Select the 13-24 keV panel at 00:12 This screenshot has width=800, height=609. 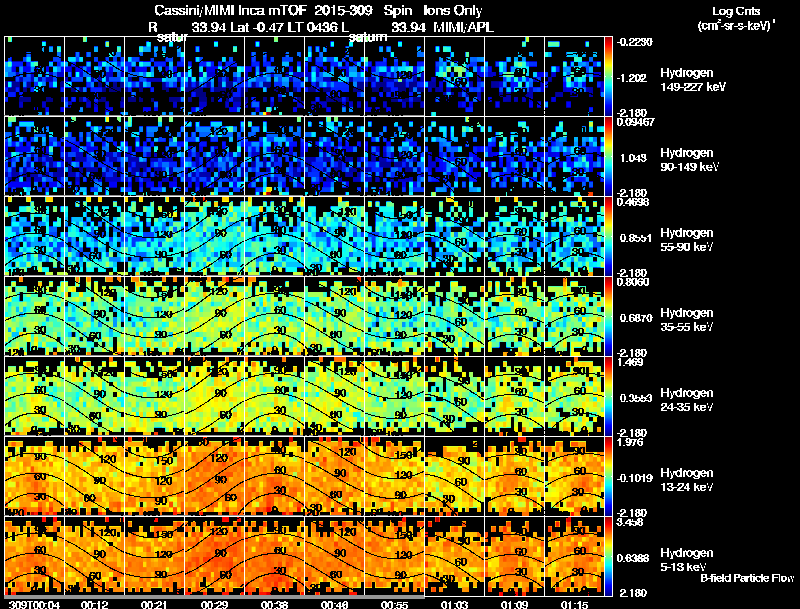tap(94, 476)
